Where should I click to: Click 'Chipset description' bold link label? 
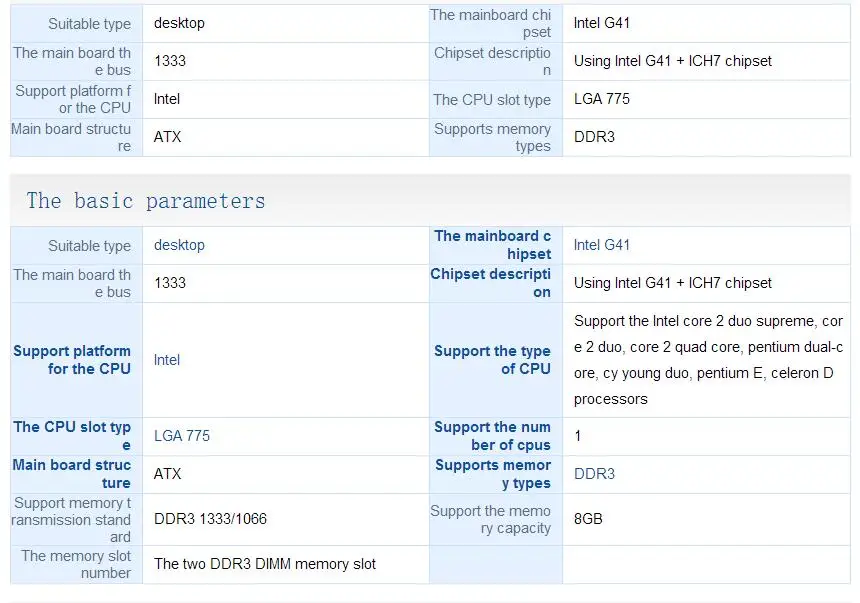(x=490, y=283)
